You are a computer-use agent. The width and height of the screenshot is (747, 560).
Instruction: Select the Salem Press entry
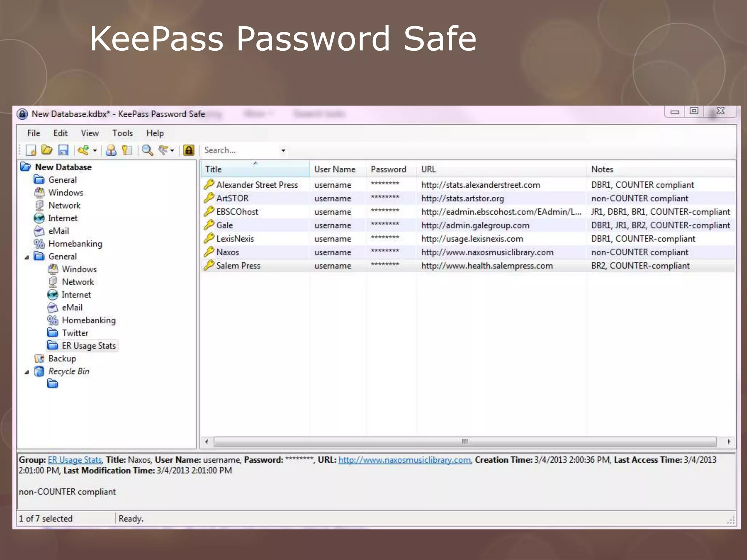click(468, 266)
